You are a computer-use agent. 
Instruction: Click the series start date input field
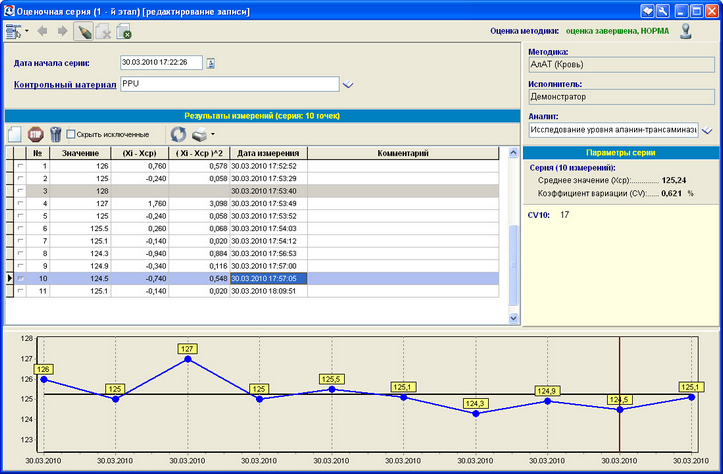[160, 63]
